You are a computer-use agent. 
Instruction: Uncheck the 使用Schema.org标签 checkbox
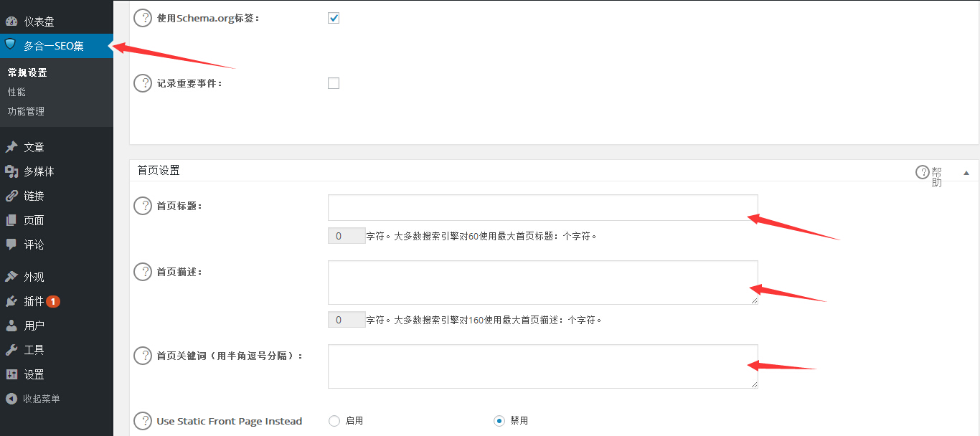click(333, 17)
